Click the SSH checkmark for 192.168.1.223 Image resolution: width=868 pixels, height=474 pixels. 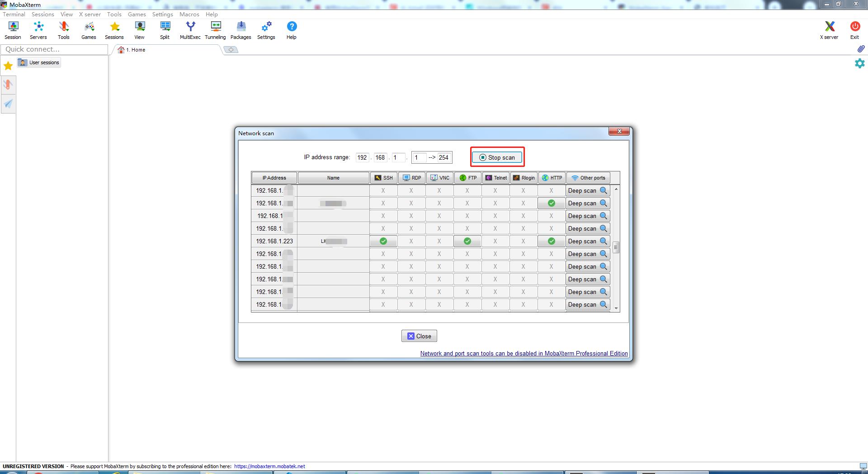[x=383, y=241]
